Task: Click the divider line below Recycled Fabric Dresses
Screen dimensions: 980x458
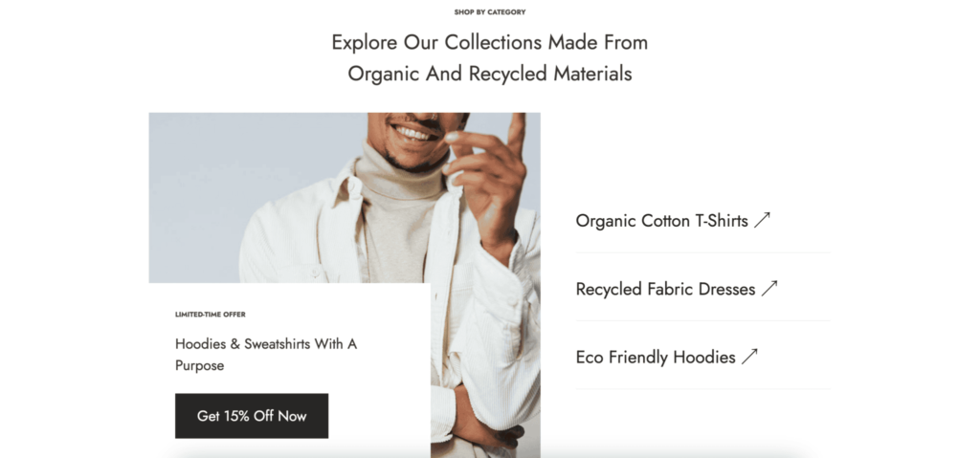Action: pos(703,321)
